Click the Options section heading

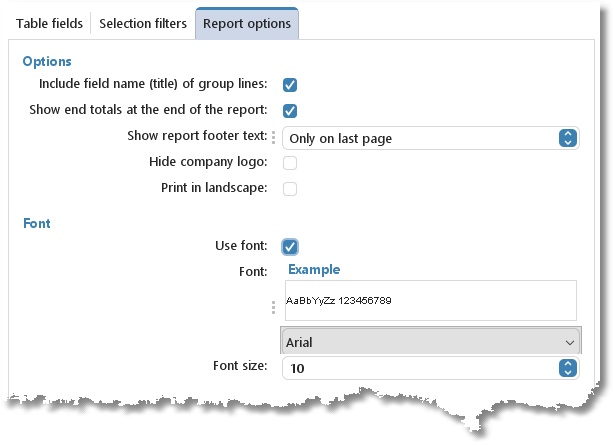(47, 61)
